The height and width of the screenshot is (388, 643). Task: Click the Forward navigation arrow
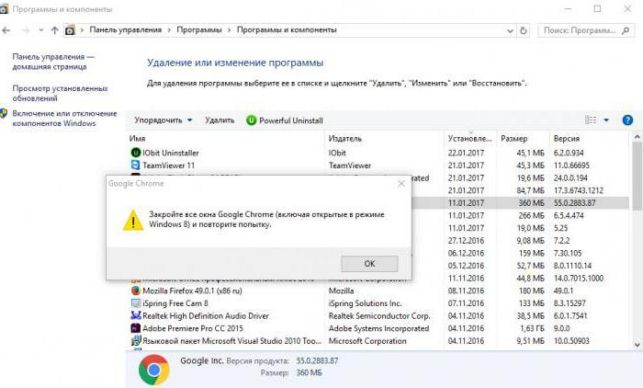tap(25, 30)
